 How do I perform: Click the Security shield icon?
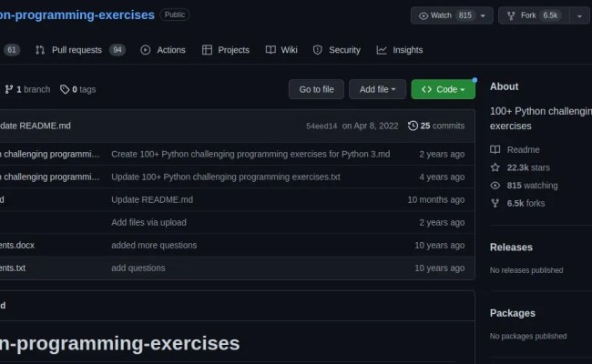tap(318, 50)
